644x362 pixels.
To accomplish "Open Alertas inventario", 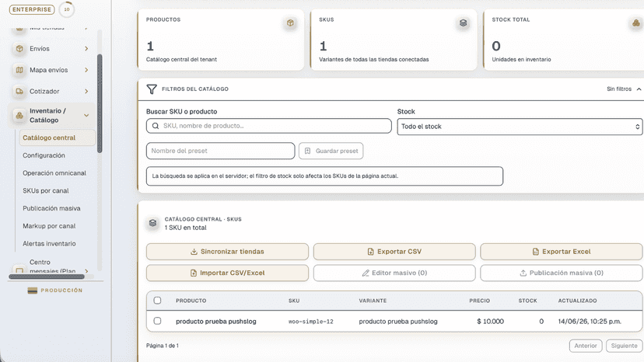I will (49, 244).
